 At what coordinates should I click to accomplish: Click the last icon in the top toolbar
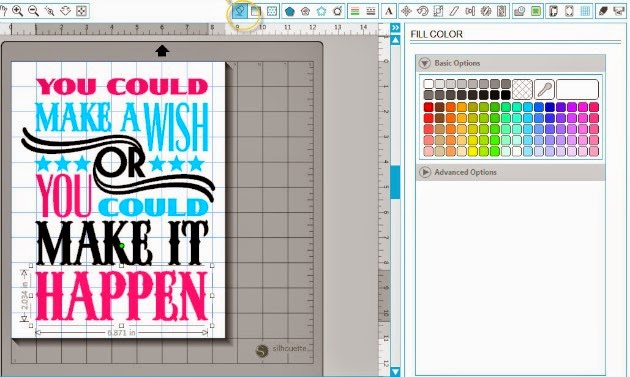pyautogui.click(x=619, y=11)
